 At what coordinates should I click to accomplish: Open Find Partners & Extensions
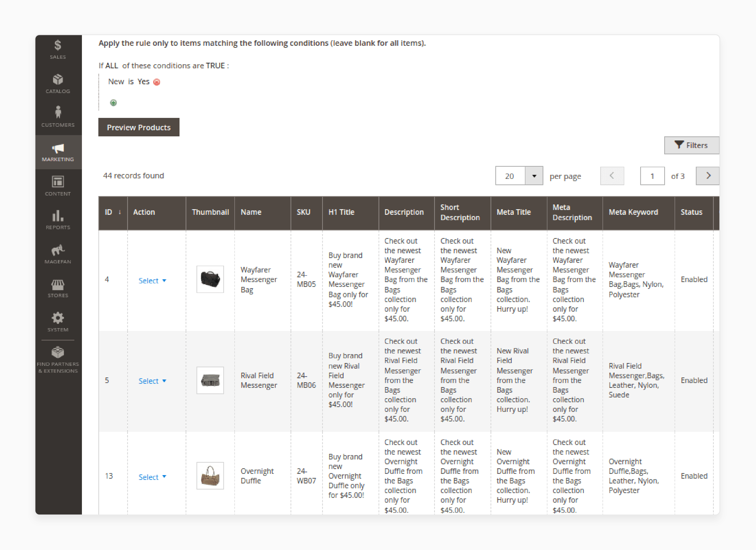click(58, 360)
